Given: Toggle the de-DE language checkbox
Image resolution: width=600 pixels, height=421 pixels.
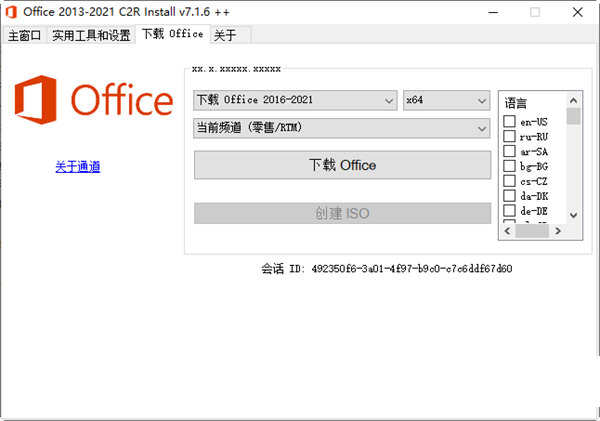Looking at the screenshot, I should coord(509,212).
